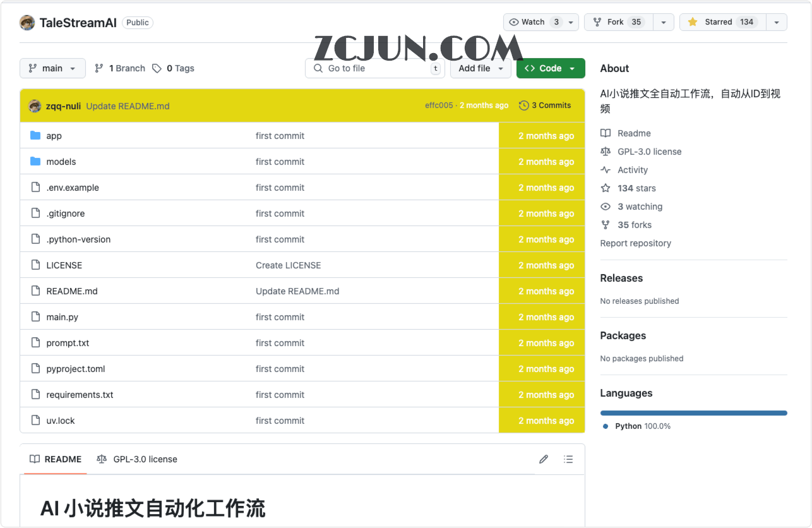
Task: Click the Python language color bar
Action: [x=693, y=412]
